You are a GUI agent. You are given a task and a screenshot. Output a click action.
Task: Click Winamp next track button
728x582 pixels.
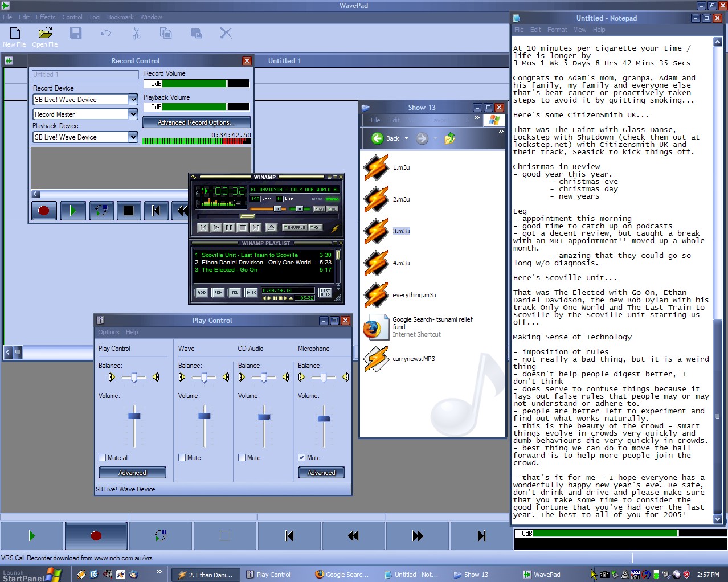255,227
